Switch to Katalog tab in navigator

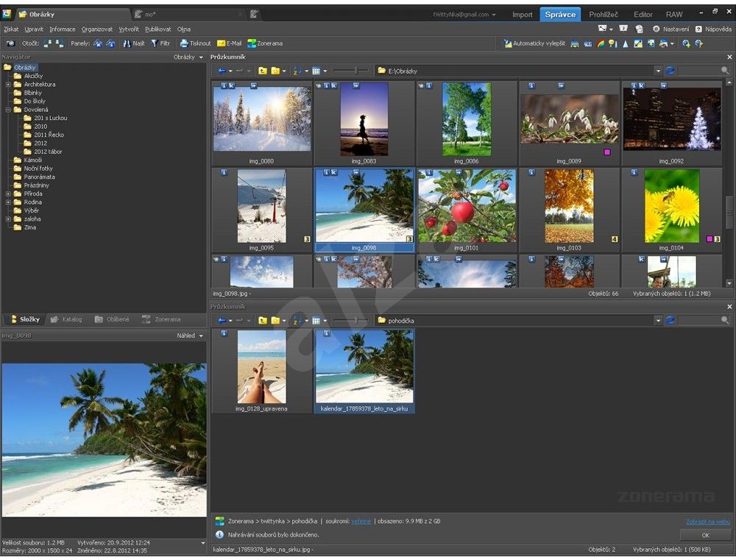(66, 319)
